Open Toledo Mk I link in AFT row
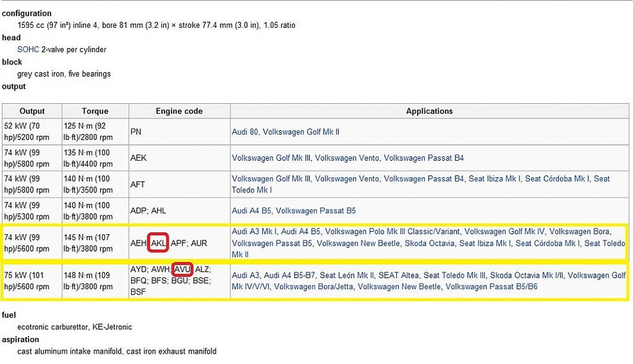This screenshot has width=633, height=364. click(252, 190)
